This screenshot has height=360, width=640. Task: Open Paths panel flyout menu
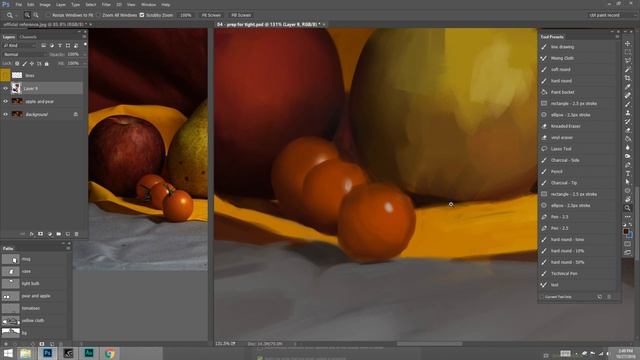click(x=68, y=248)
